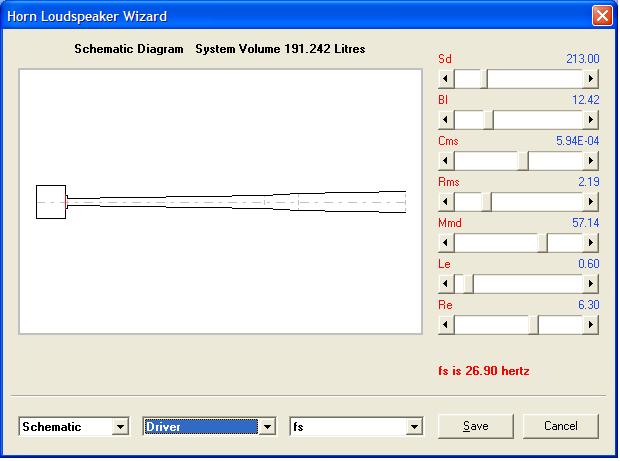Decrease Bl with its left arrow
620x461 pixels.
446,120
